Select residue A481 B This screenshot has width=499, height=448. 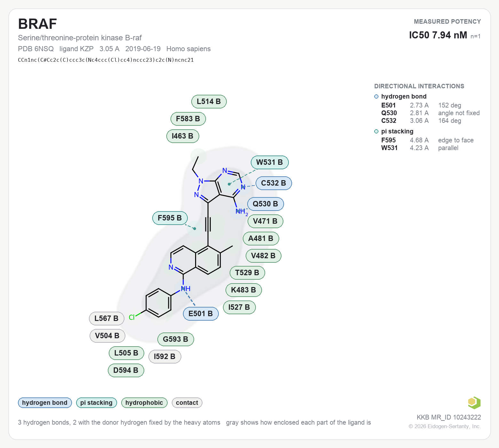(261, 239)
